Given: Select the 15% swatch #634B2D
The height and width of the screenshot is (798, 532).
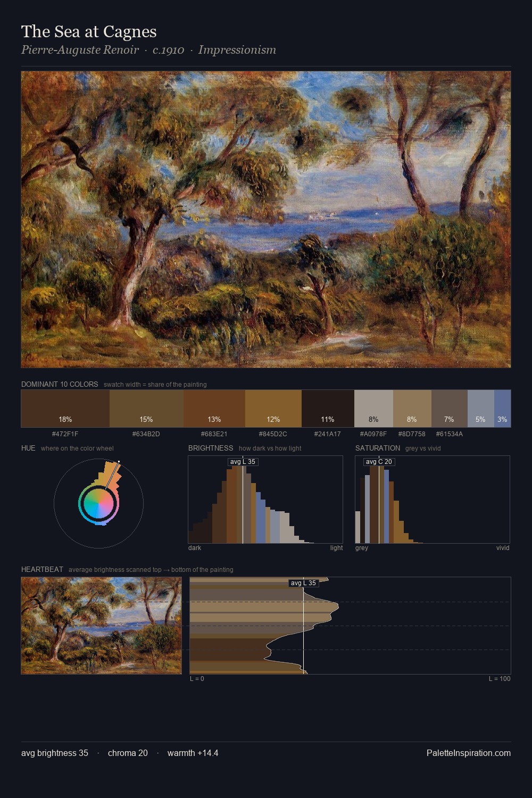Looking at the screenshot, I should coord(146,409).
